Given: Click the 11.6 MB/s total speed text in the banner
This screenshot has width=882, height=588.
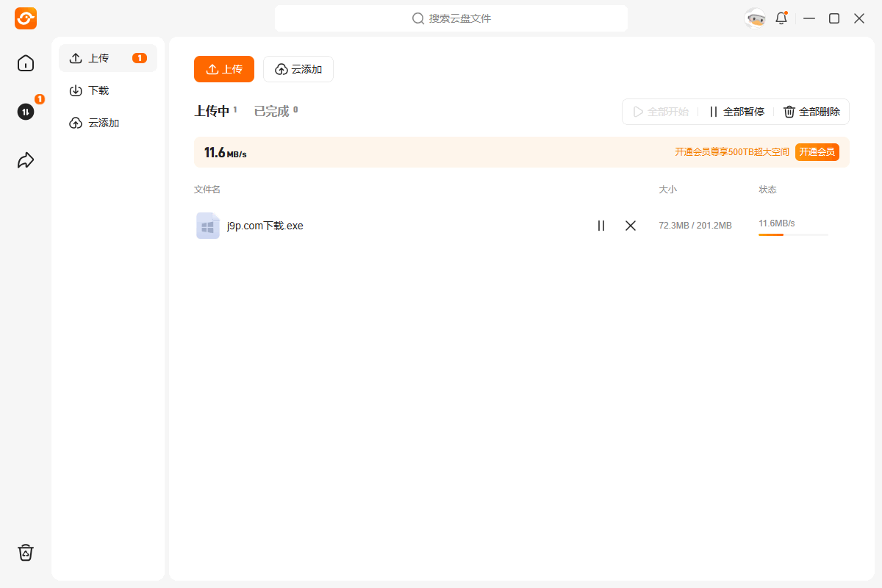Looking at the screenshot, I should (x=226, y=153).
